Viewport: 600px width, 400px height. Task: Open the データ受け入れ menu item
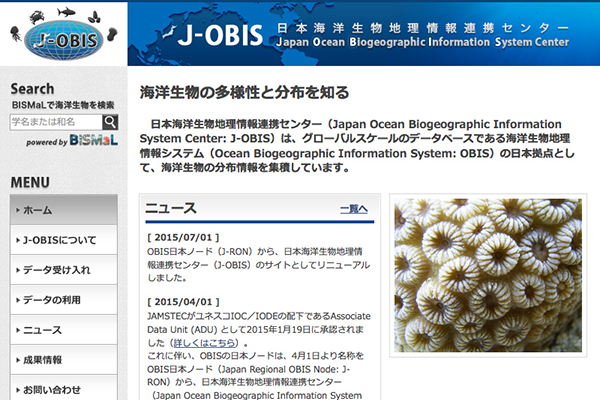tap(64, 270)
